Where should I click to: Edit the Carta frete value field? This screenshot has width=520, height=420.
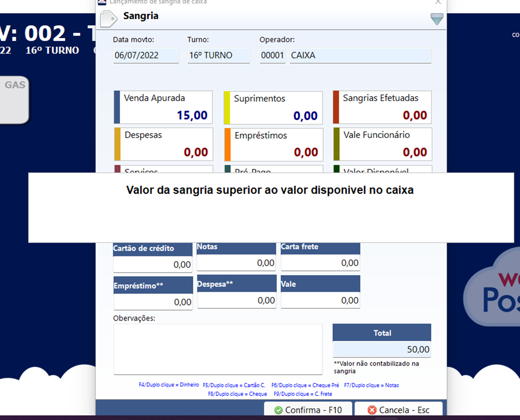[321, 263]
